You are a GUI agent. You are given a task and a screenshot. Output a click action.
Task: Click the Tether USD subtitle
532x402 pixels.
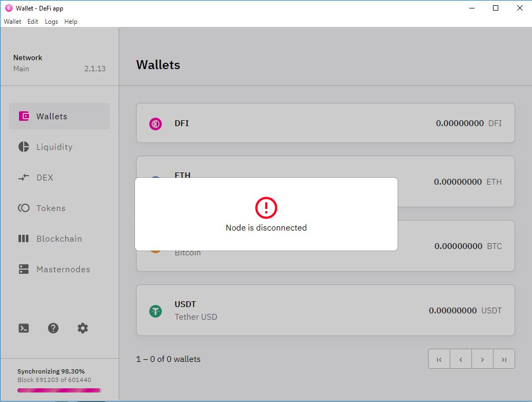coord(196,317)
